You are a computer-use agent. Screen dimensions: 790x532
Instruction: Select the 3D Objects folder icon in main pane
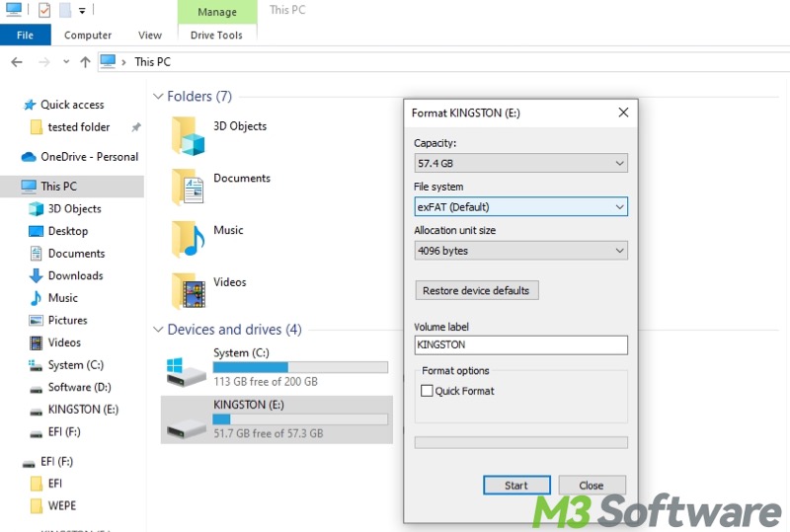pos(188,135)
